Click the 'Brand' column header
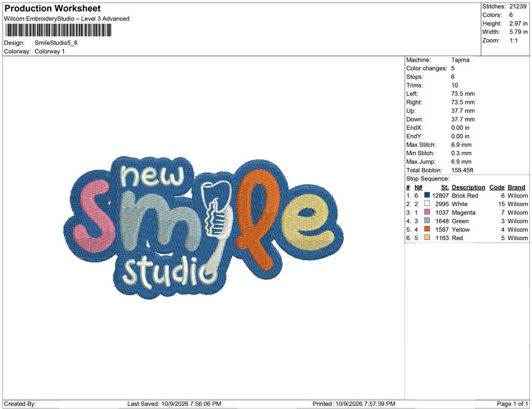 (x=516, y=187)
